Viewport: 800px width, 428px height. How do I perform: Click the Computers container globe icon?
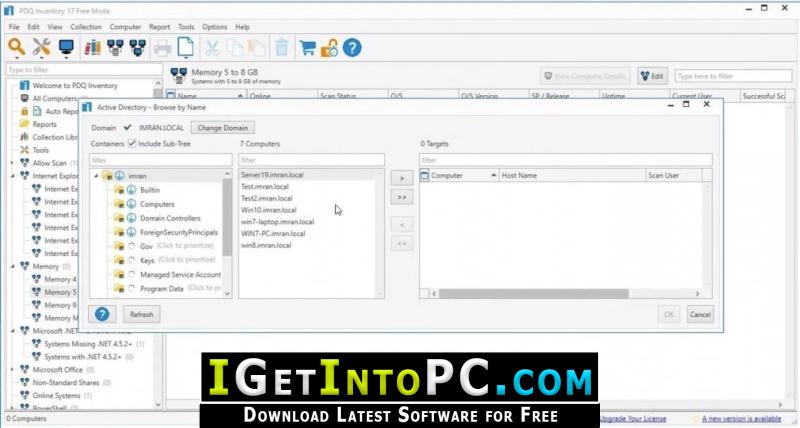(132, 204)
